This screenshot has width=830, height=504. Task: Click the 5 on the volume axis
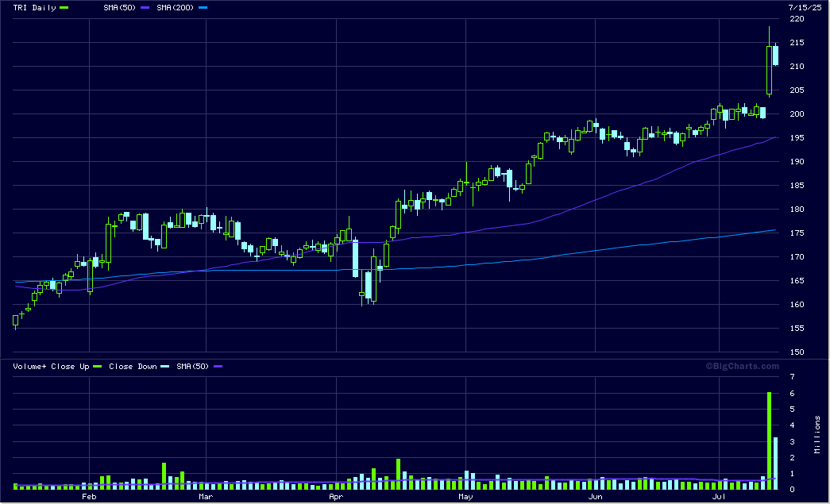[x=792, y=410]
